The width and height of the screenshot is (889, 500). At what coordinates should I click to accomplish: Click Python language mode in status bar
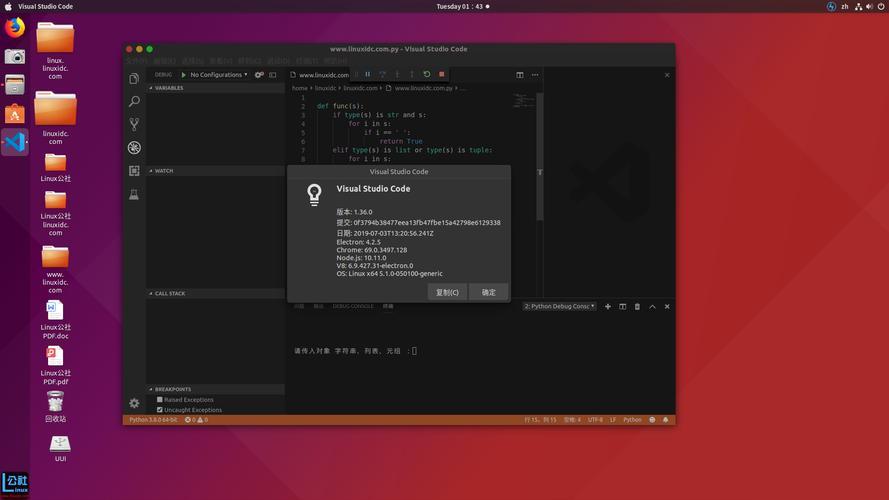[632, 420]
